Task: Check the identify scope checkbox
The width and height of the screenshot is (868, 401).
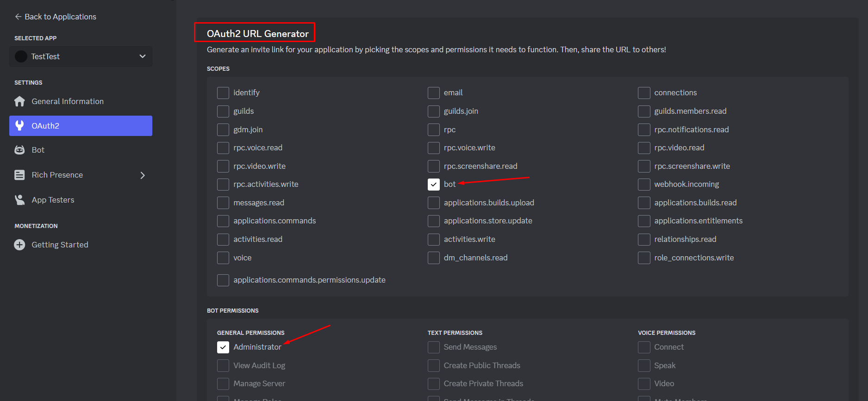Action: pyautogui.click(x=223, y=93)
